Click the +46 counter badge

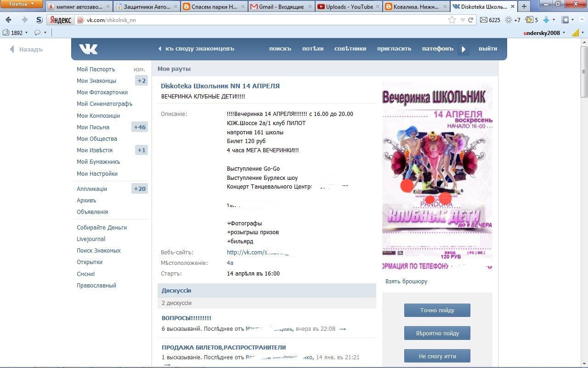coord(140,127)
